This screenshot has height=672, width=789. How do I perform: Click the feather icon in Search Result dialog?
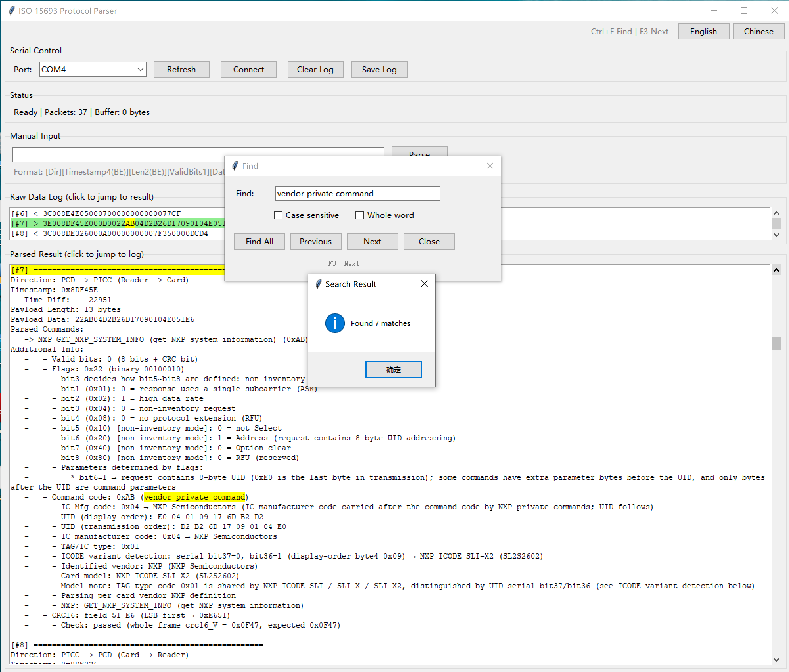(x=318, y=284)
